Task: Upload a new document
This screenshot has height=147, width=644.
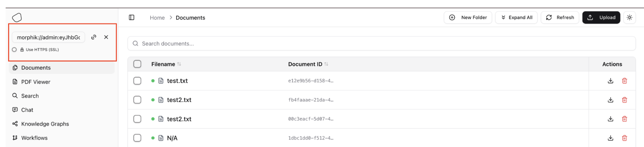Action: (x=601, y=17)
